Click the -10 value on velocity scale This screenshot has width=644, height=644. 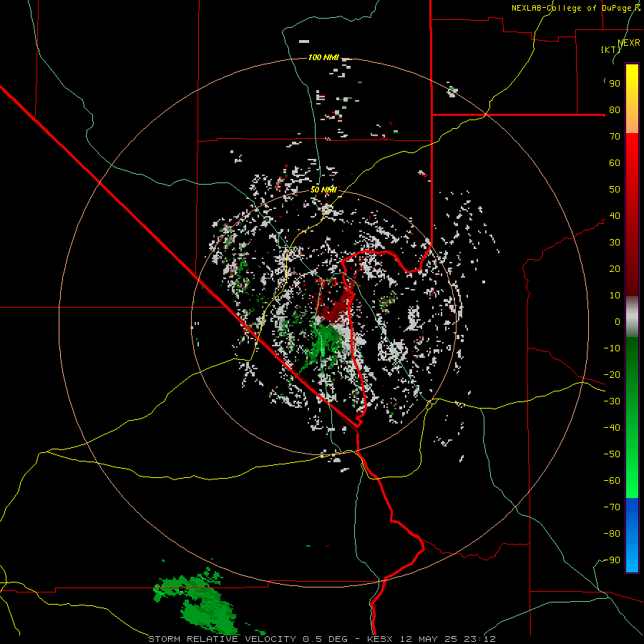pyautogui.click(x=612, y=348)
